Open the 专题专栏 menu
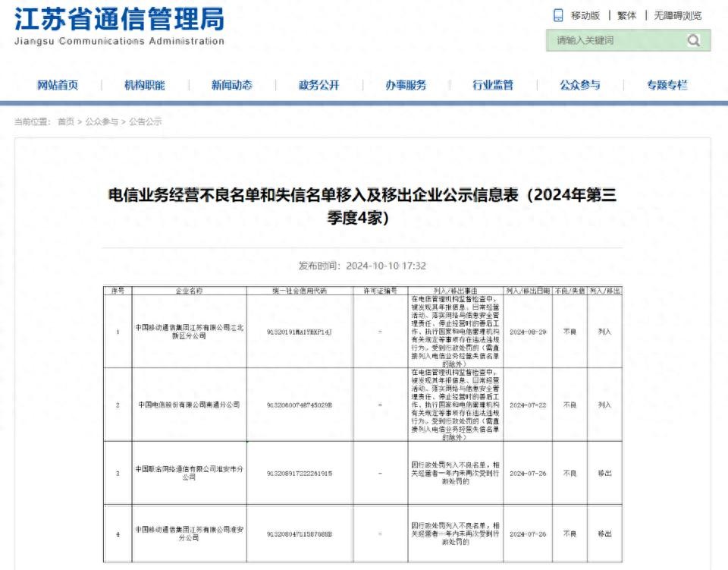Image resolution: width=728 pixels, height=570 pixels. (667, 85)
